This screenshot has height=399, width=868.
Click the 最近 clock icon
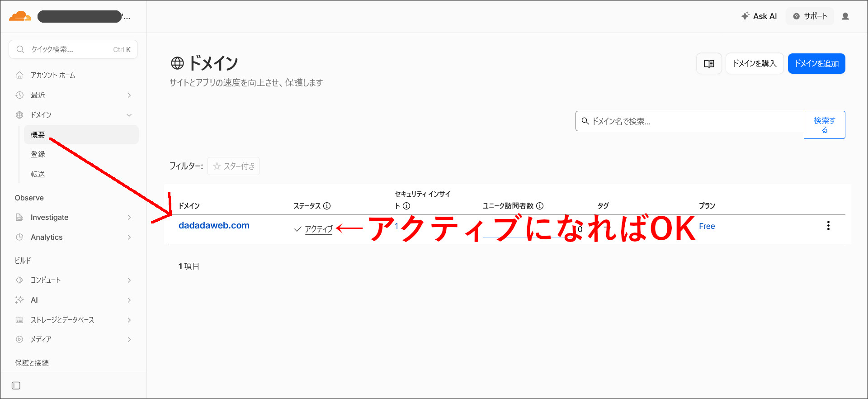[19, 95]
